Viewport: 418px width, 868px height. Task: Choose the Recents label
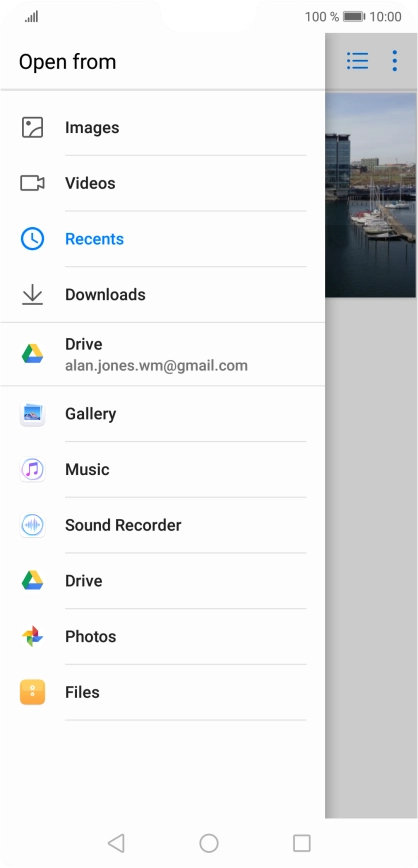coord(95,239)
